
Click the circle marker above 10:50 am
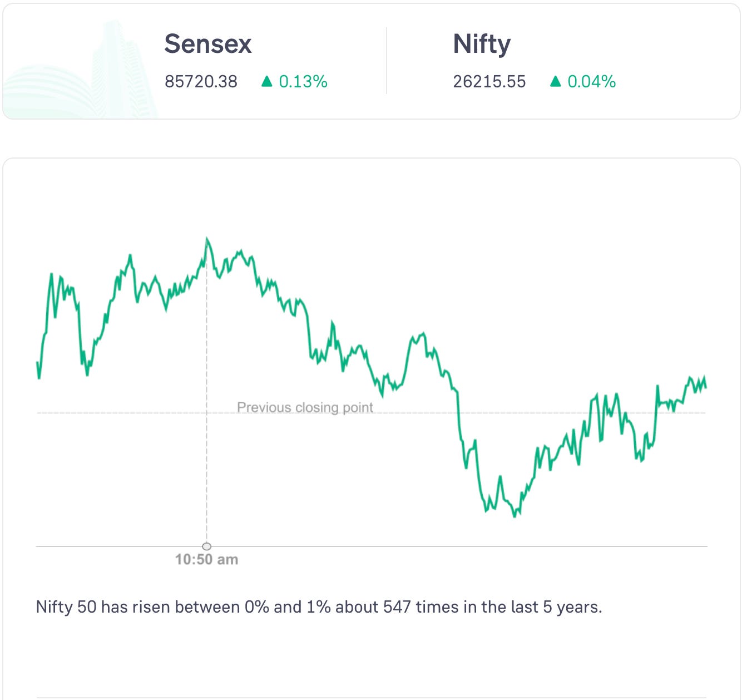click(207, 546)
